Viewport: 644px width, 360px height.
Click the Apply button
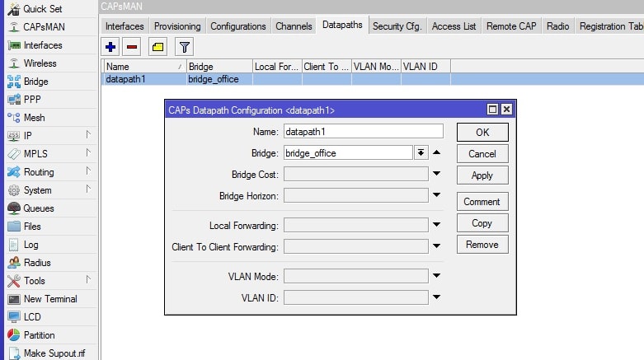pos(482,175)
